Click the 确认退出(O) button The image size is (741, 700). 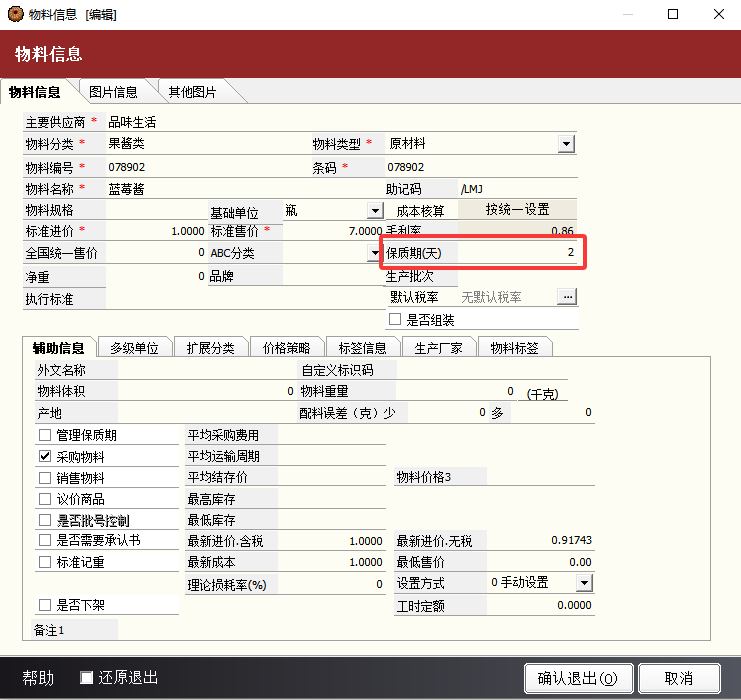(x=578, y=678)
